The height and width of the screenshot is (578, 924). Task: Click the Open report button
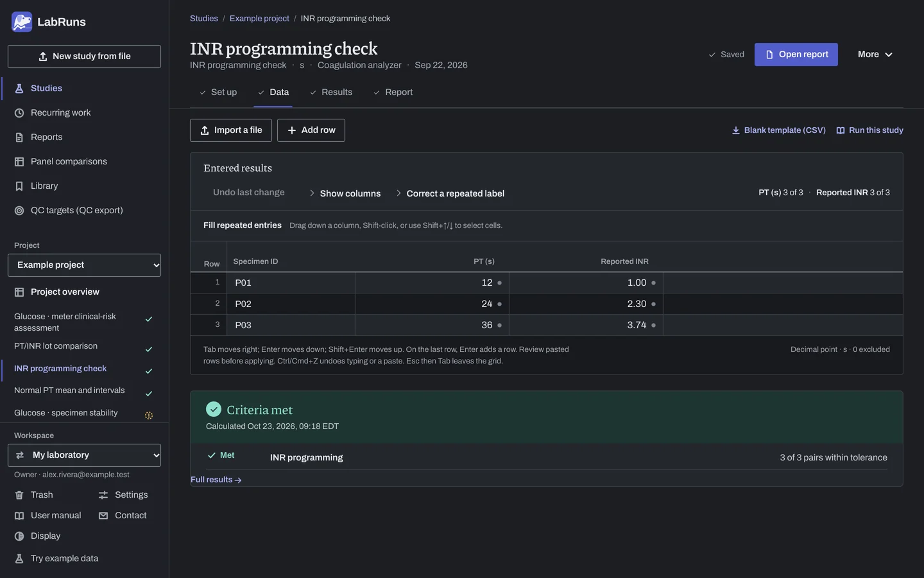(x=796, y=55)
